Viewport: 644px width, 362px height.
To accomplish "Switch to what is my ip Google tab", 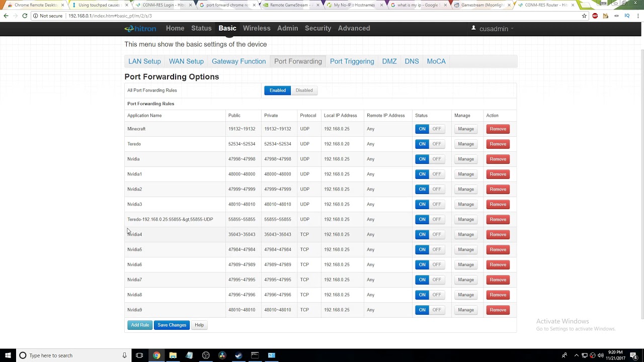I will click(419, 5).
